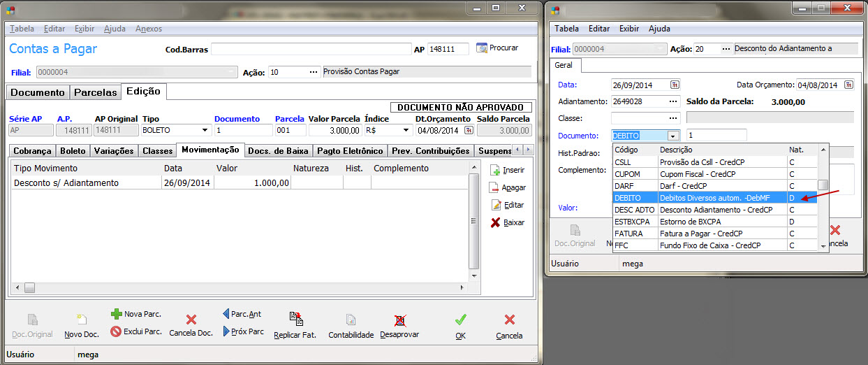This screenshot has height=365, width=868.
Task: Confirm with the OK button
Action: [460, 325]
